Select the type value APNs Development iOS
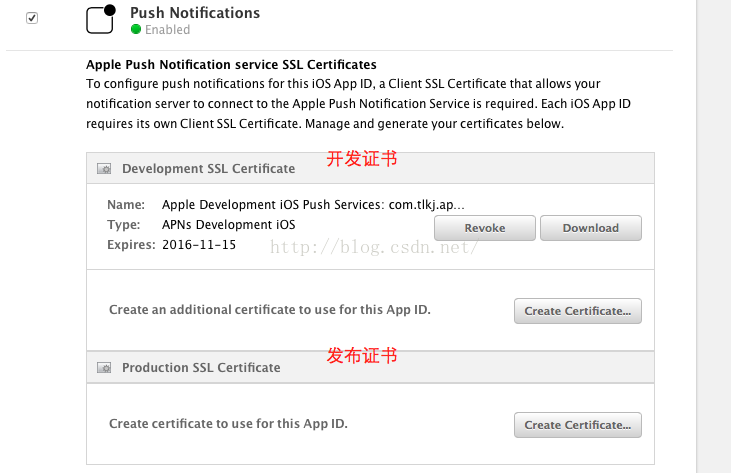Screen dimensions: 731x473 point(228,225)
